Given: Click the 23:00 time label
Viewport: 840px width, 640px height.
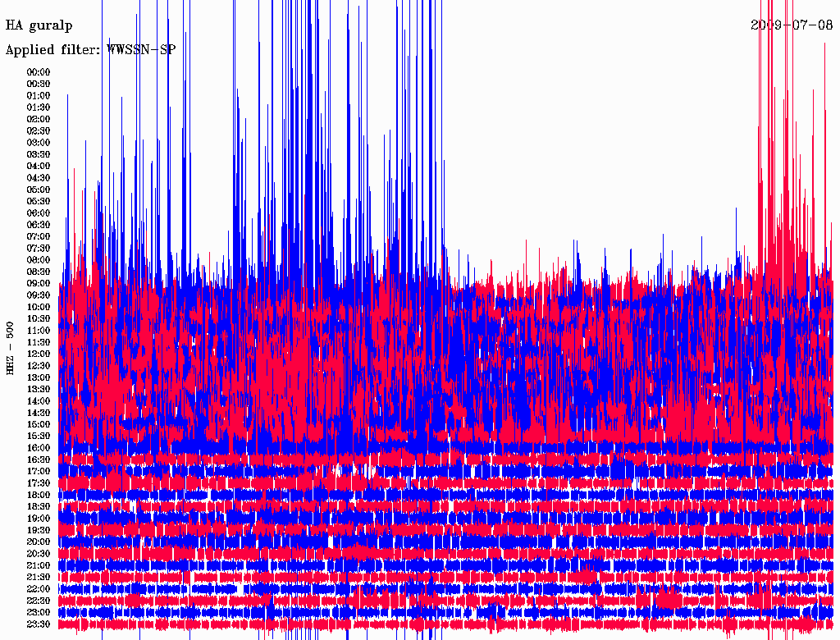Looking at the screenshot, I should [x=39, y=613].
